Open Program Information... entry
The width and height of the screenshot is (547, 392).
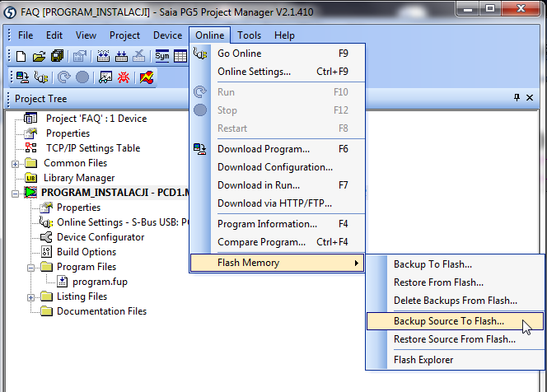(x=278, y=224)
